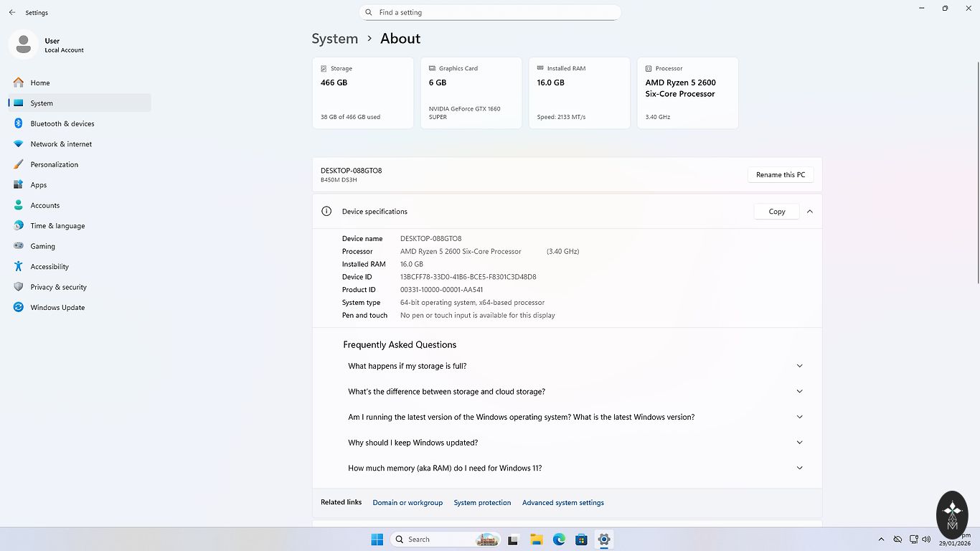
Task: Open the Gaming settings section
Action: pos(42,246)
